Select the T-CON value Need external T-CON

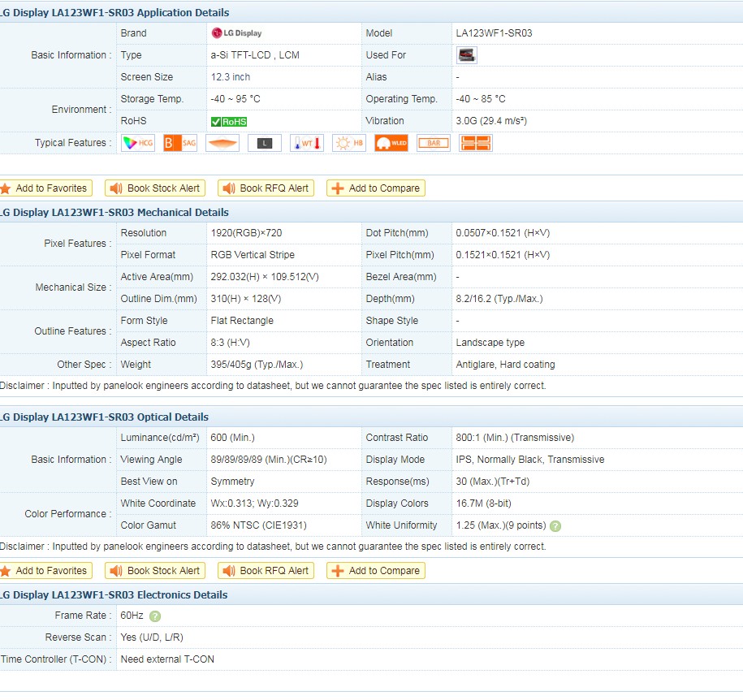(167, 659)
